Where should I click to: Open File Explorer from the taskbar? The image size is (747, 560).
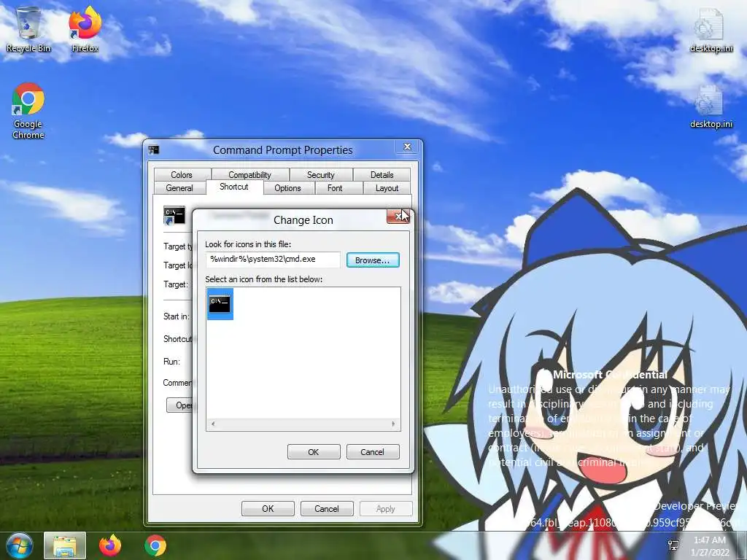click(65, 545)
